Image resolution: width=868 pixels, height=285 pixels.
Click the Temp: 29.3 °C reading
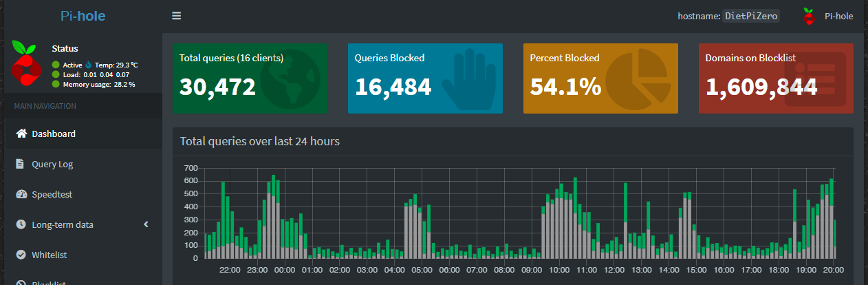(x=116, y=65)
